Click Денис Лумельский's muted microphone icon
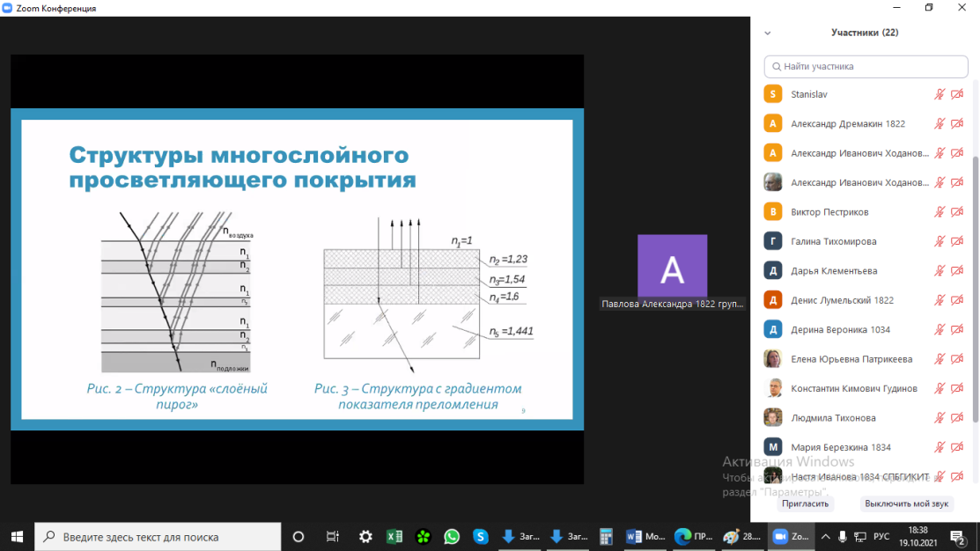The width and height of the screenshot is (980, 551). point(939,300)
